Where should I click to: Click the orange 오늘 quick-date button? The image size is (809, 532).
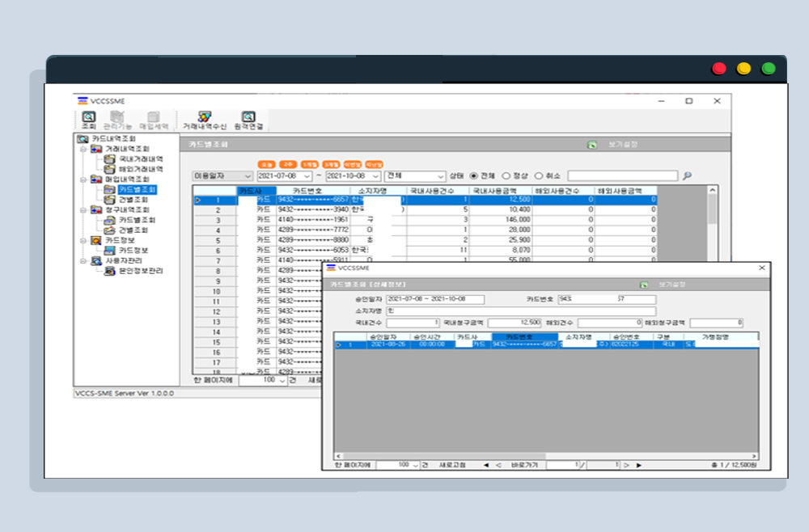pos(266,164)
